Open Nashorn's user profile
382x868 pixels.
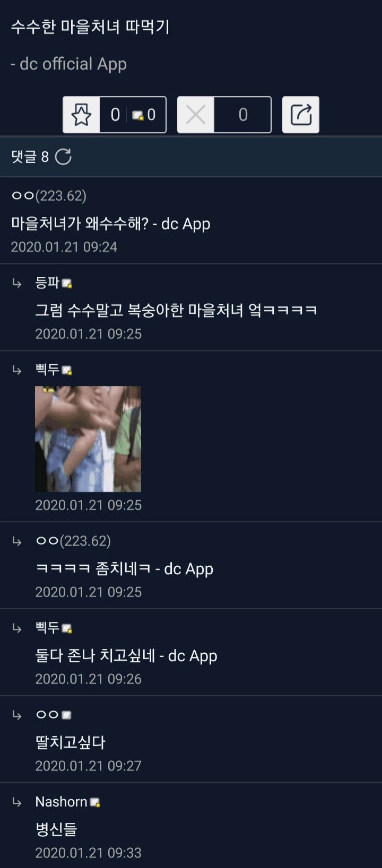click(x=61, y=802)
